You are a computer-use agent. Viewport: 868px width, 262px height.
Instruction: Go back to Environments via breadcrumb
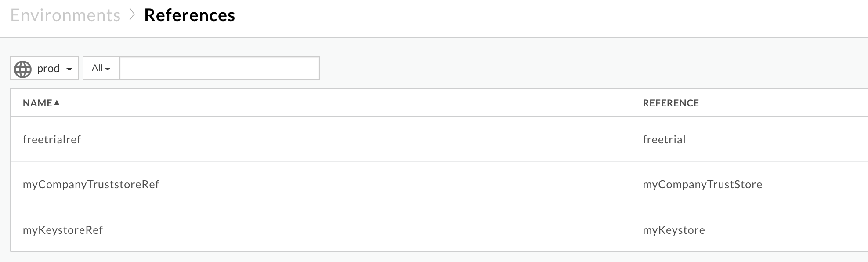pos(65,15)
